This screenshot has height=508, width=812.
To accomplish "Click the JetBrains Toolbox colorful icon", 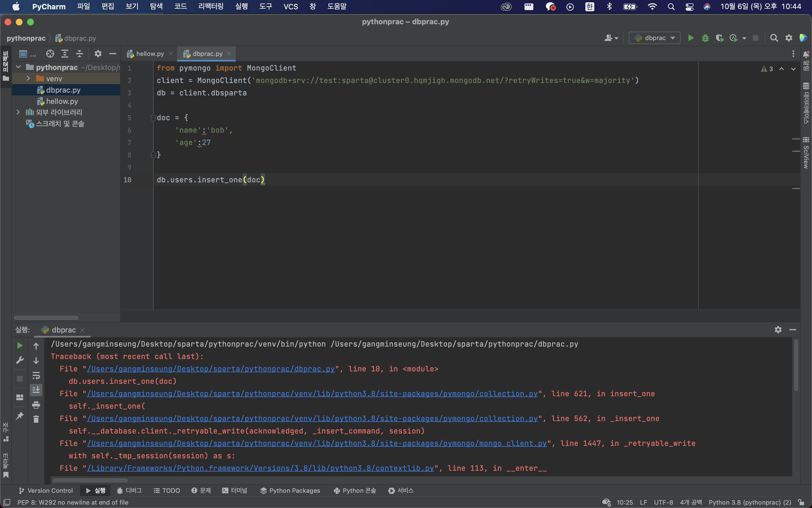I will point(804,38).
